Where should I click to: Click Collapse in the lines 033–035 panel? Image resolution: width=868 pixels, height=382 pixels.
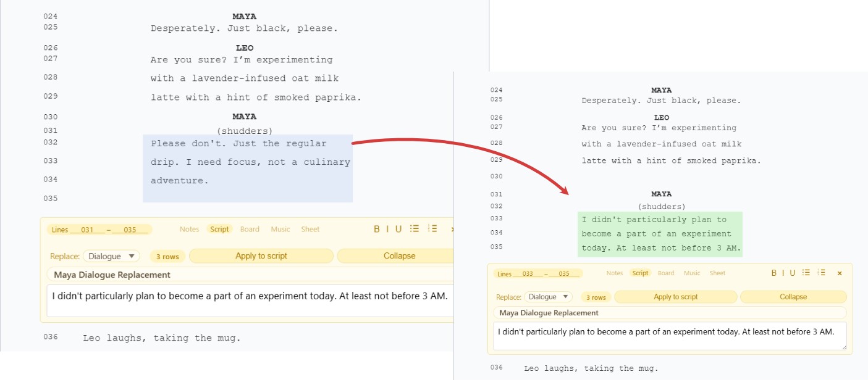[x=793, y=297]
